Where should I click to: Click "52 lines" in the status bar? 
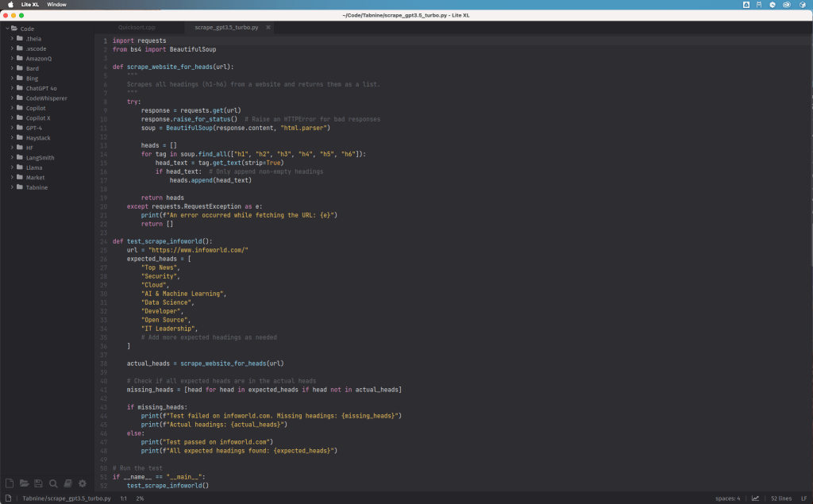coord(780,498)
